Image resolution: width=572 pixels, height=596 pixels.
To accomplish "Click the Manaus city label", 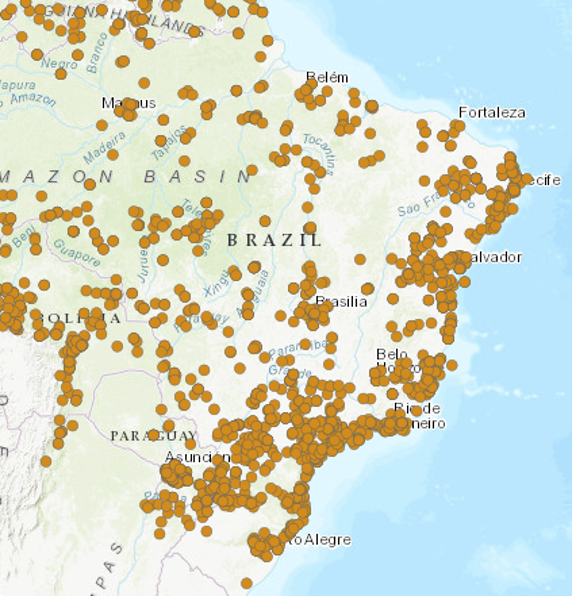I will pos(129,103).
